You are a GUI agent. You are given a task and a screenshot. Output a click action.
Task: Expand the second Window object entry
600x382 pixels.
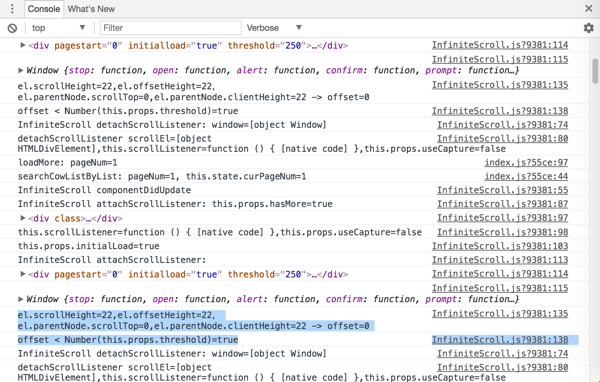click(21, 299)
